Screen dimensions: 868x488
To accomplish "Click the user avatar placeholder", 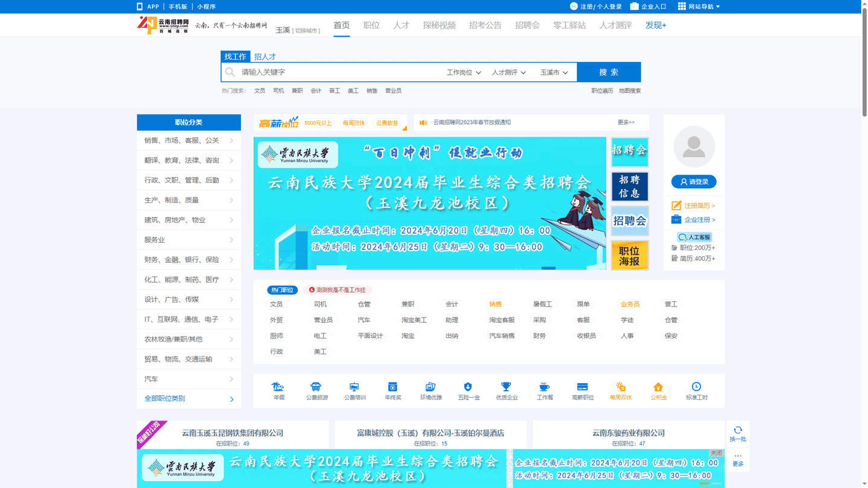I will click(694, 146).
